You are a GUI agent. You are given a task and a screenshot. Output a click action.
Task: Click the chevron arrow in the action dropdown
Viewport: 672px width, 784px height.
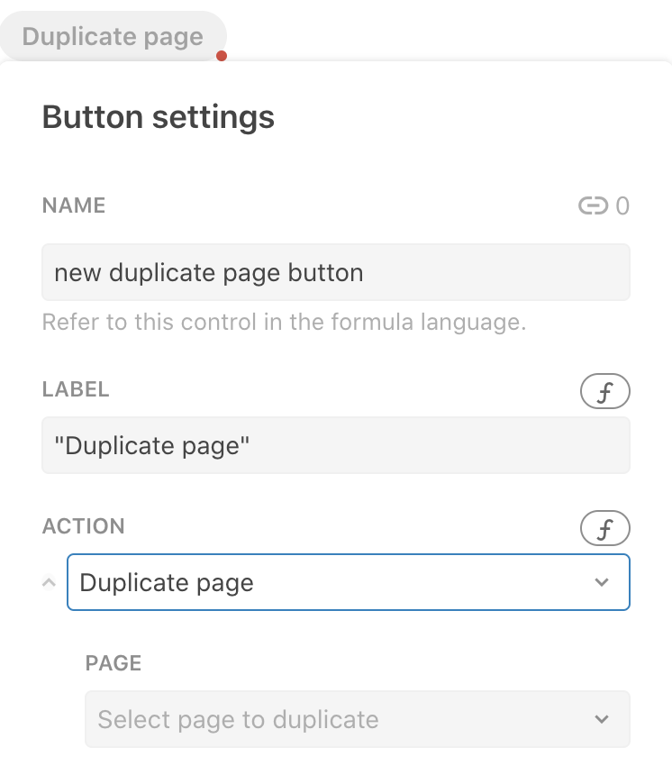602,582
